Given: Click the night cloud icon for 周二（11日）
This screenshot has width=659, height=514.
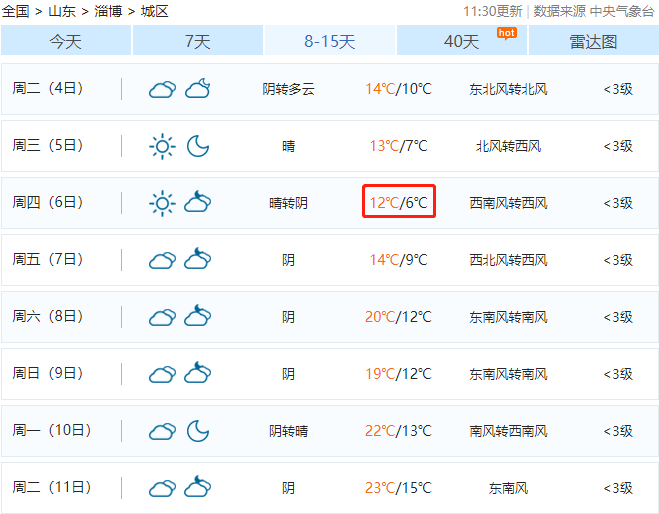Looking at the screenshot, I should 198,486.
